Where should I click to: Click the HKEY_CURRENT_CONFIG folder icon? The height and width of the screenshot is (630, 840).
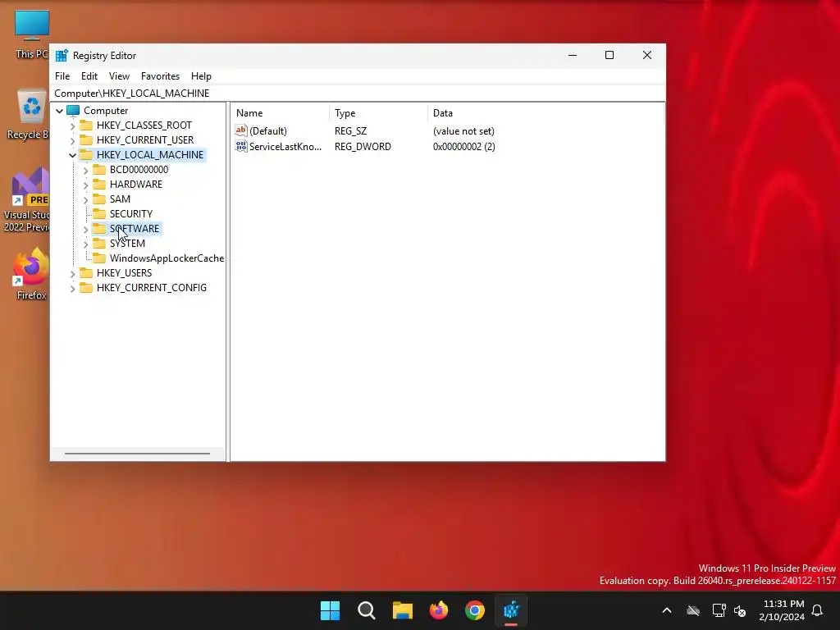point(86,288)
